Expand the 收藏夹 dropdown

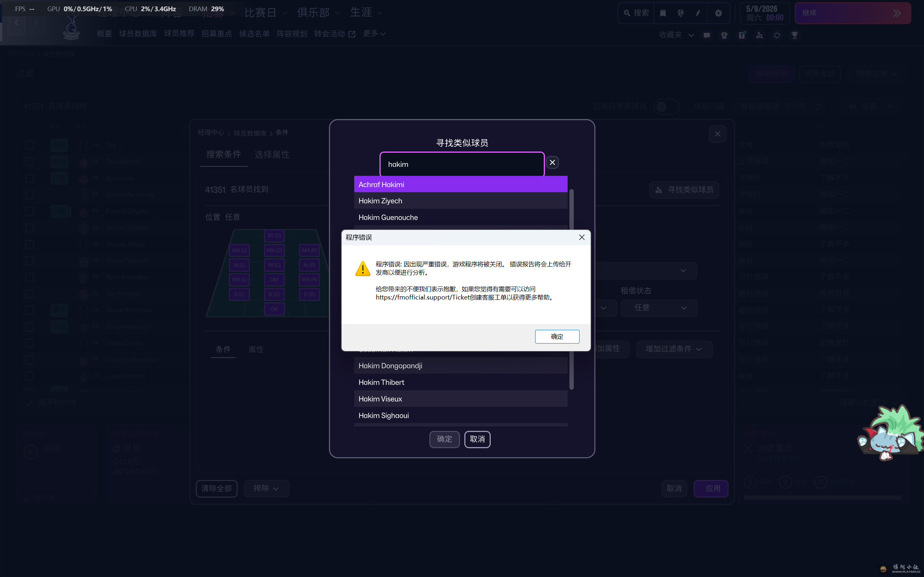click(676, 35)
